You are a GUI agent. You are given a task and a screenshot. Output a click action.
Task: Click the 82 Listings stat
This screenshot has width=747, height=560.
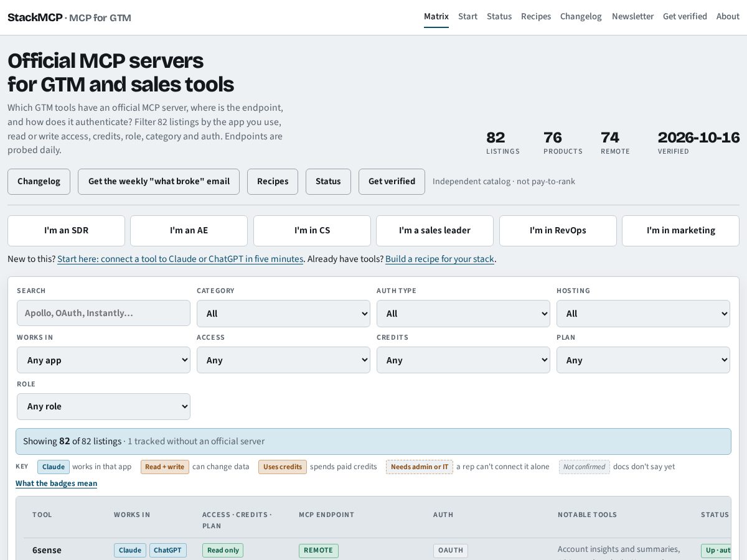pos(503,142)
